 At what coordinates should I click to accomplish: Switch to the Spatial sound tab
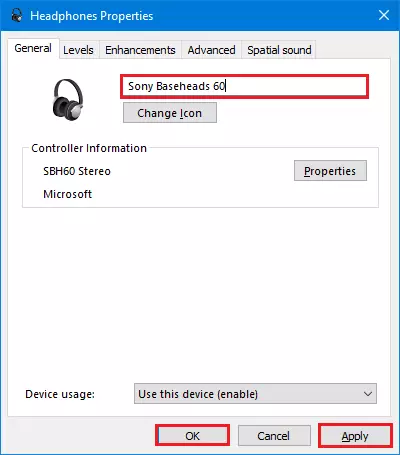point(279,50)
